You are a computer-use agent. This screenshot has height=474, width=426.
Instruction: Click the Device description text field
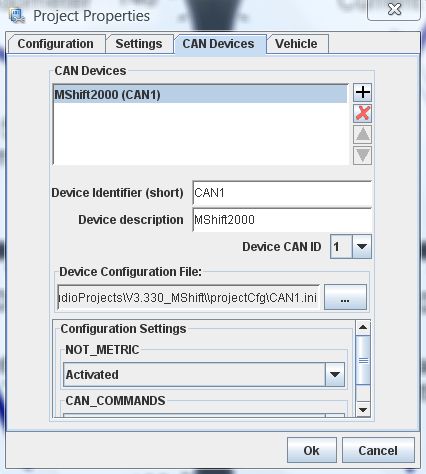pyautogui.click(x=282, y=220)
